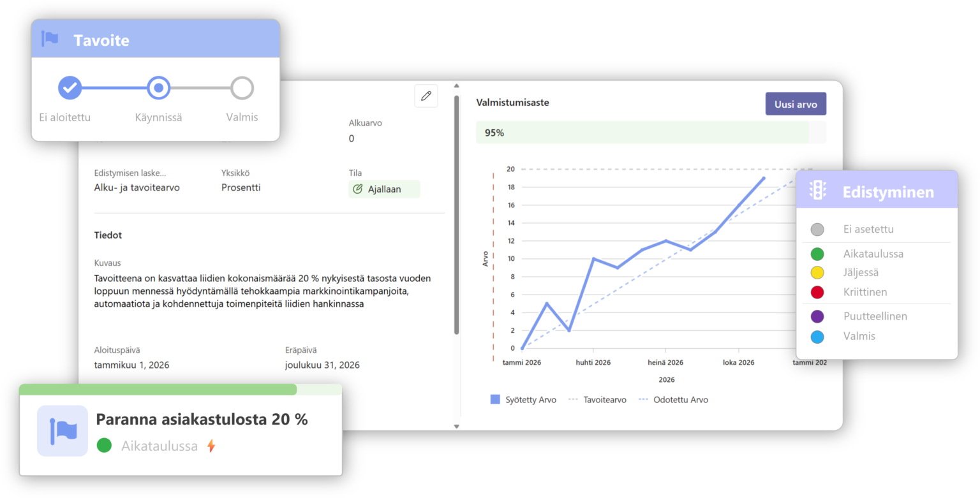Toggle Odotettu Arvo legend entry
The image size is (980, 498).
tap(680, 400)
